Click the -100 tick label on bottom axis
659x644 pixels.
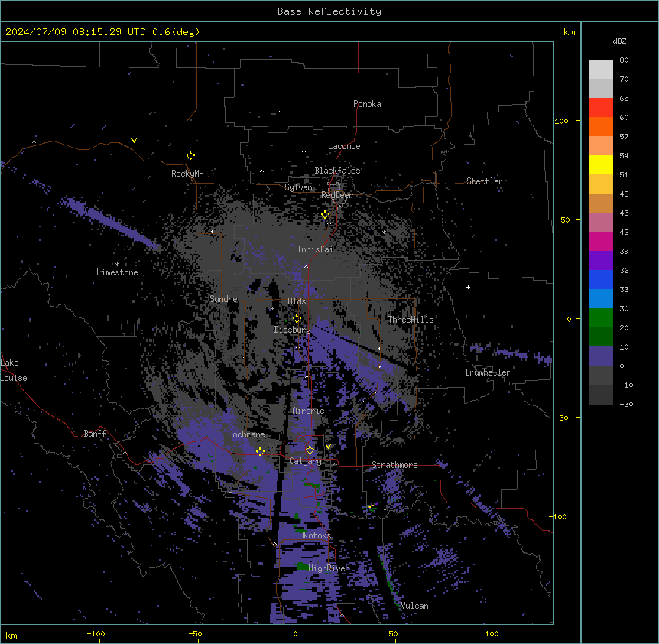96,633
